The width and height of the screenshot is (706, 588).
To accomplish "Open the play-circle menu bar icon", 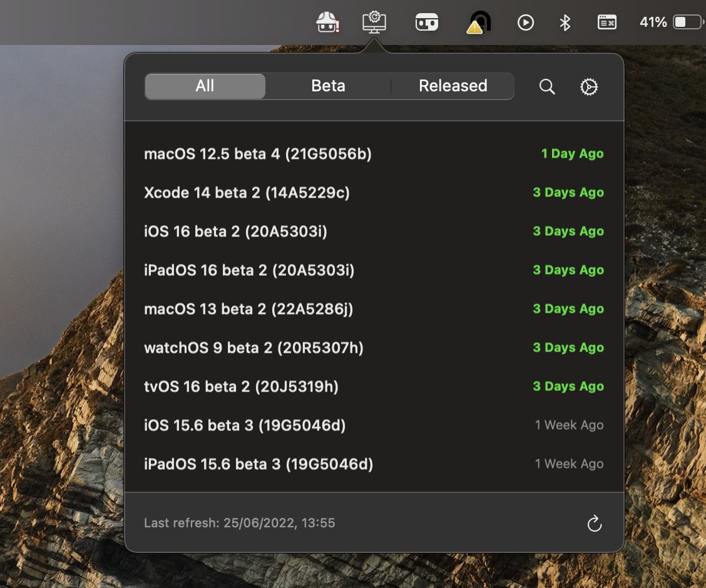I will point(526,23).
